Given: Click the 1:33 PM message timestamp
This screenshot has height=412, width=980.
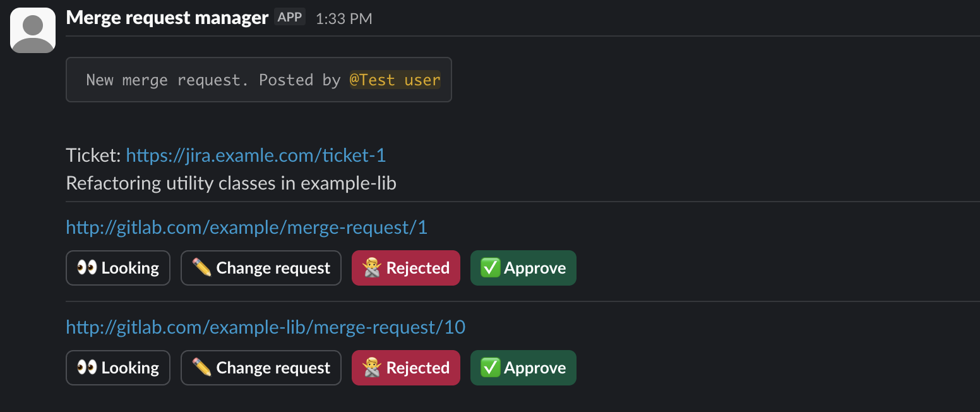Looking at the screenshot, I should 344,18.
